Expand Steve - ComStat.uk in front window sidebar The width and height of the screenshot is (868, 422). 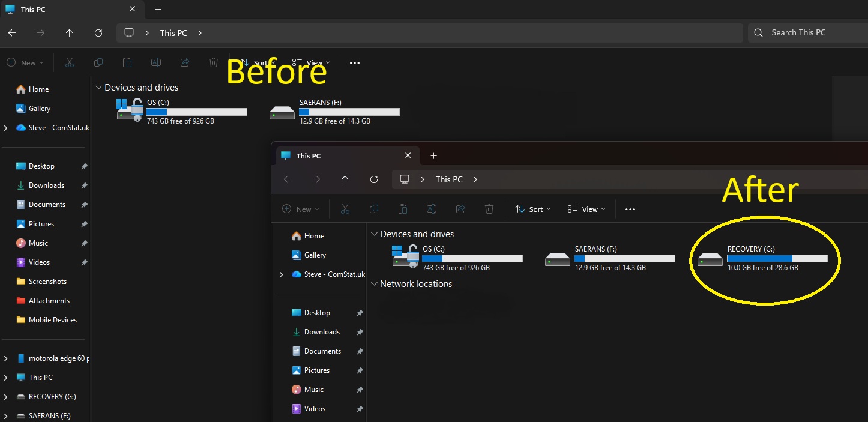(282, 274)
